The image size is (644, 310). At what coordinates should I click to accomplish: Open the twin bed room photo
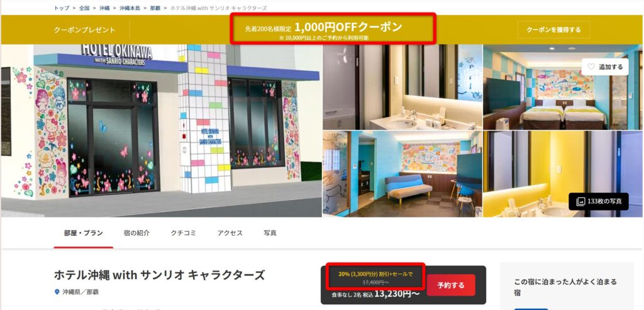pyautogui.click(x=562, y=87)
